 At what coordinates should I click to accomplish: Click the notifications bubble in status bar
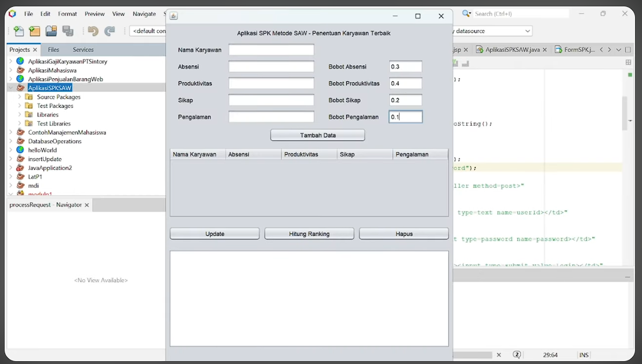(517, 355)
